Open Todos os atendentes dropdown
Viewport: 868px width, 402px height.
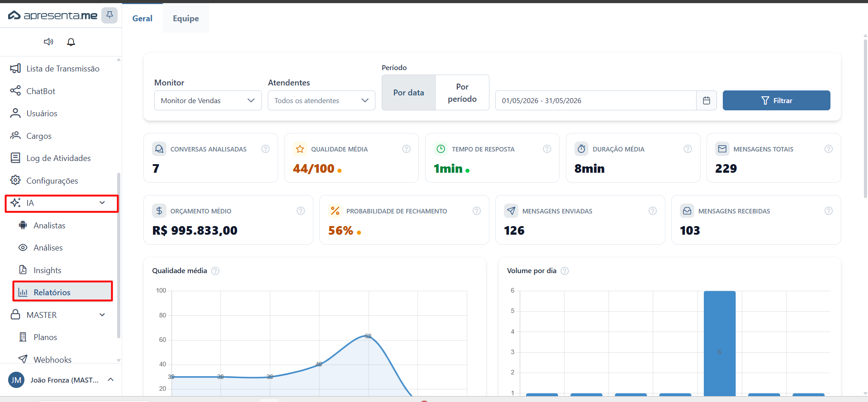322,100
